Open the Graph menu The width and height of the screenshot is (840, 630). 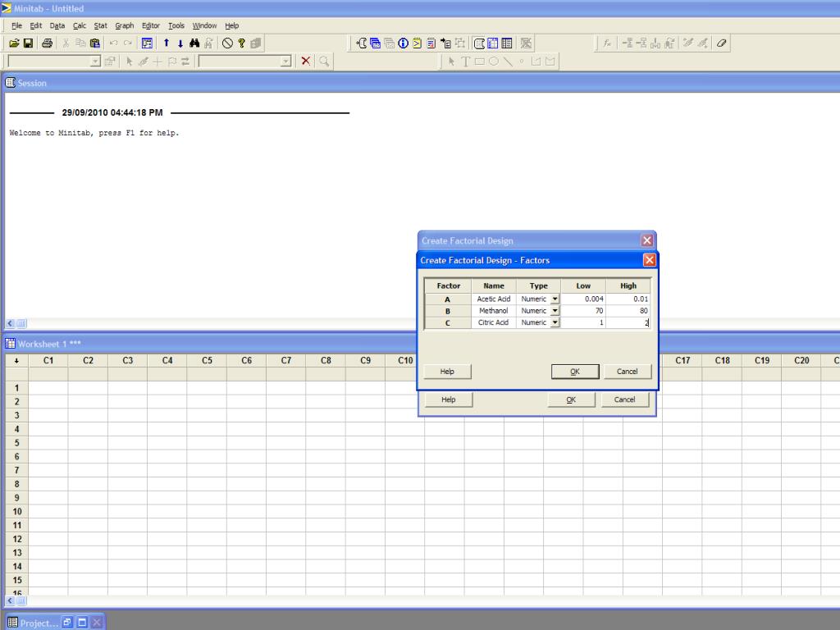125,25
